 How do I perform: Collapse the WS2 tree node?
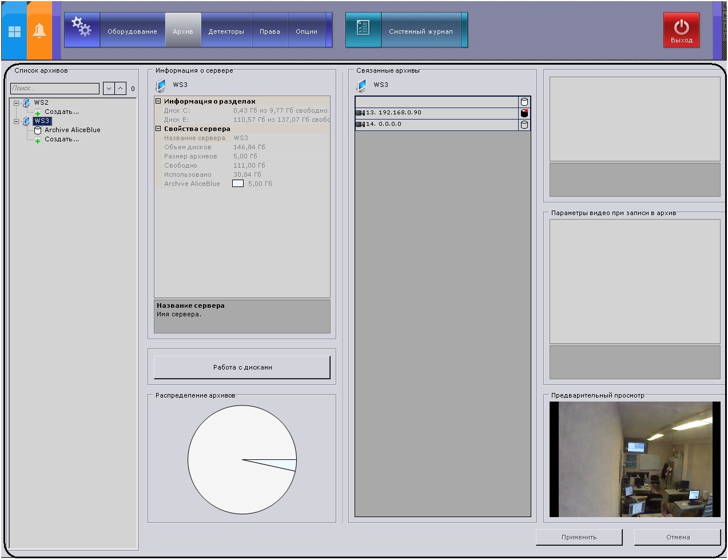pyautogui.click(x=17, y=104)
